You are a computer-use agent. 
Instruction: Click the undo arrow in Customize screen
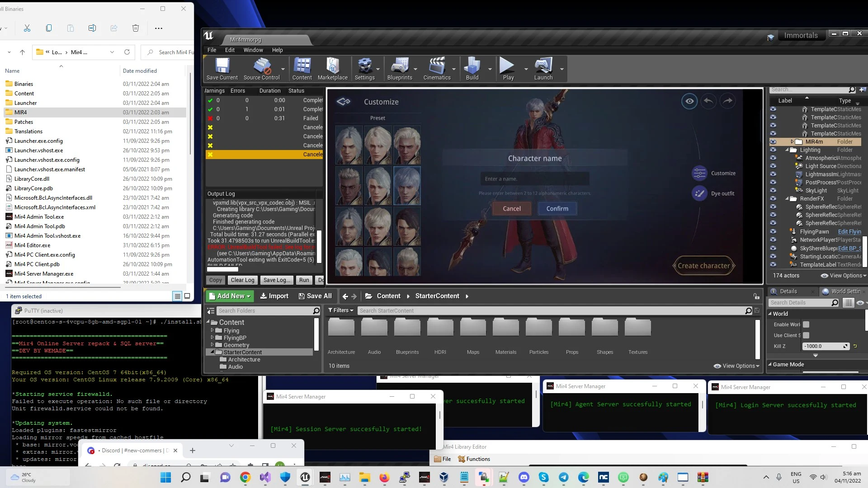coord(708,101)
